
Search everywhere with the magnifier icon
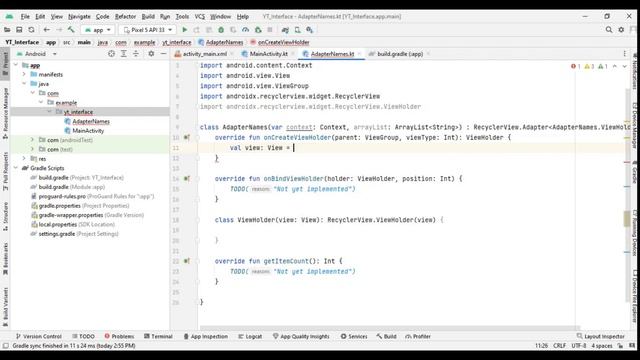609,30
